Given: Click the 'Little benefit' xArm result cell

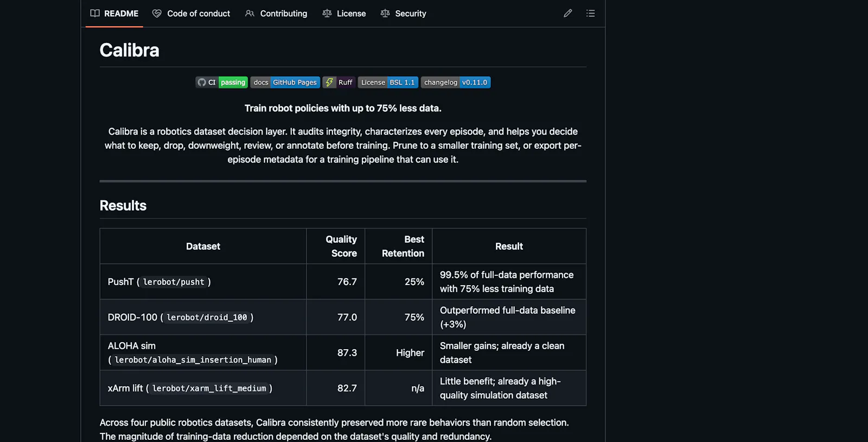Looking at the screenshot, I should click(x=509, y=388).
